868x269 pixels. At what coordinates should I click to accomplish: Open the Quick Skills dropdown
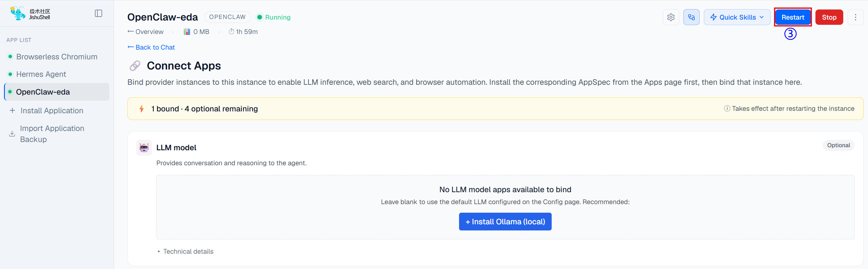pos(737,17)
